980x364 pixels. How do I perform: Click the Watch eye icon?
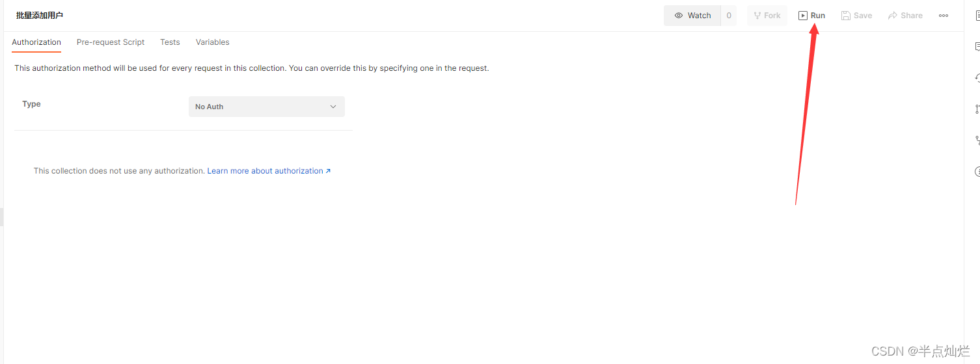(679, 16)
